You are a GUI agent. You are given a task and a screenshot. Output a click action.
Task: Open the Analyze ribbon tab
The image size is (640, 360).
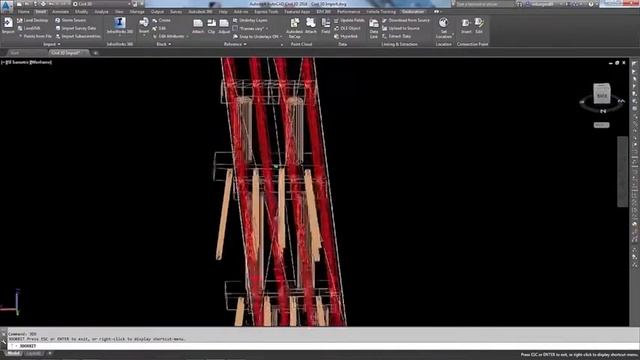[101, 12]
